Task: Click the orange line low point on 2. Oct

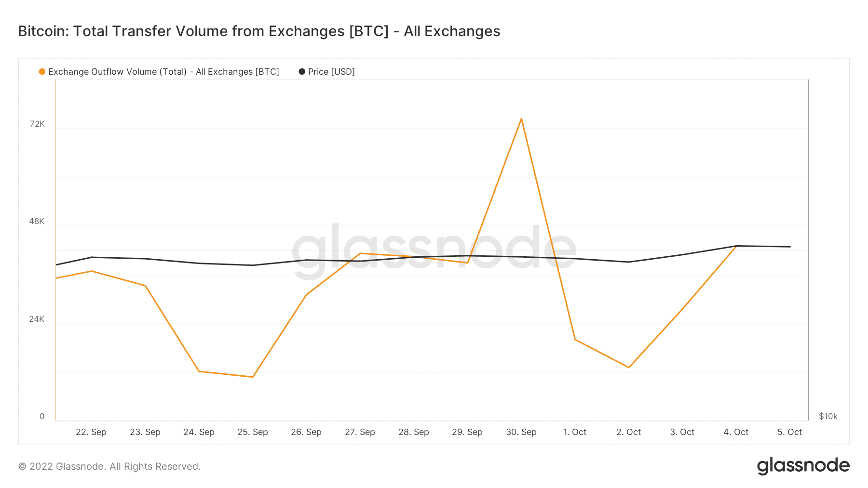Action: click(629, 368)
